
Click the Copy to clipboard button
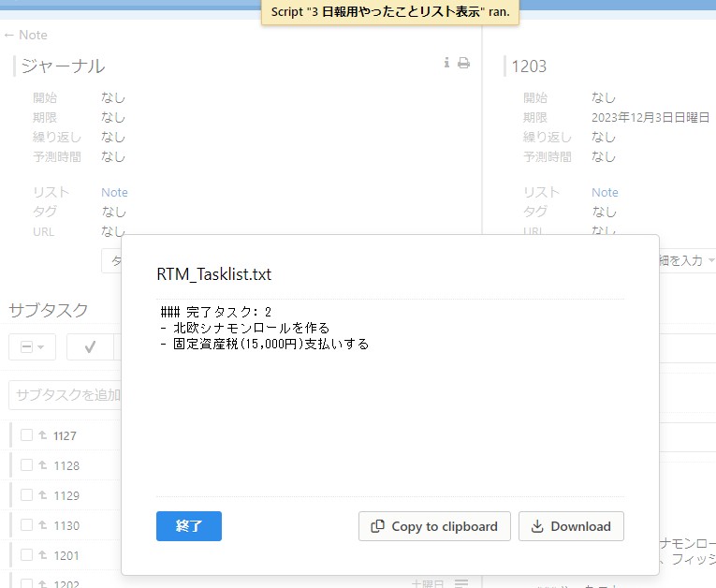click(x=434, y=526)
